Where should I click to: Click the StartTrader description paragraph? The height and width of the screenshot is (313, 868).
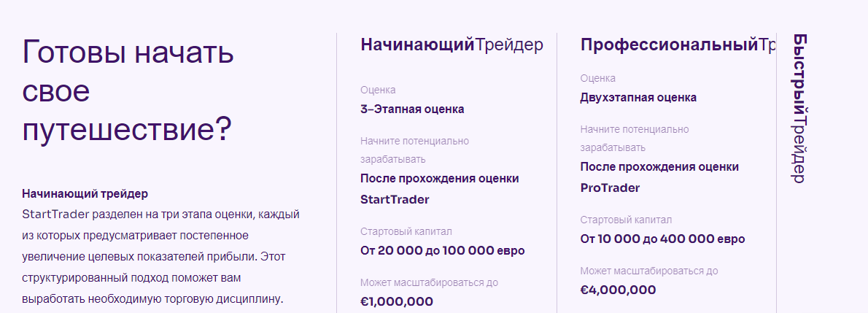pyautogui.click(x=160, y=257)
